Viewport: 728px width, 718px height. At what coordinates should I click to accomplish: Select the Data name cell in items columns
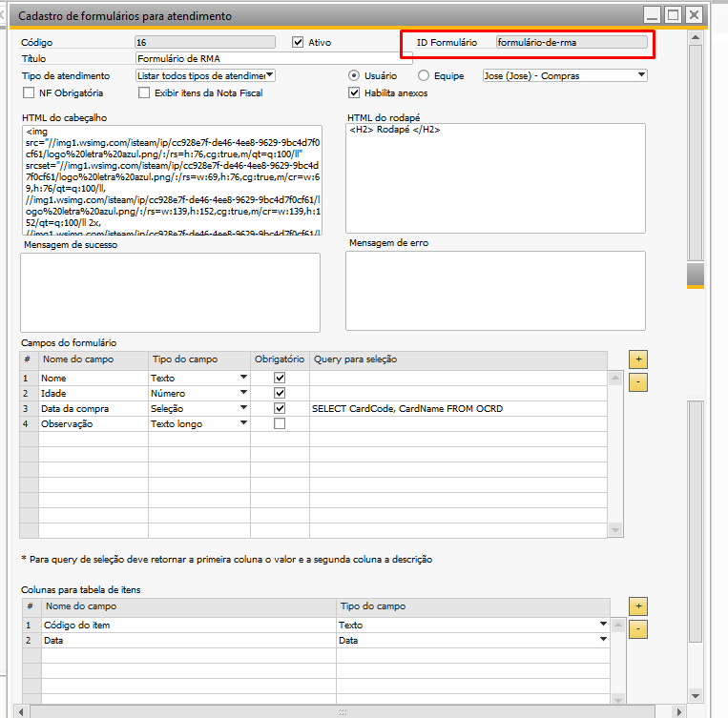click(x=189, y=641)
